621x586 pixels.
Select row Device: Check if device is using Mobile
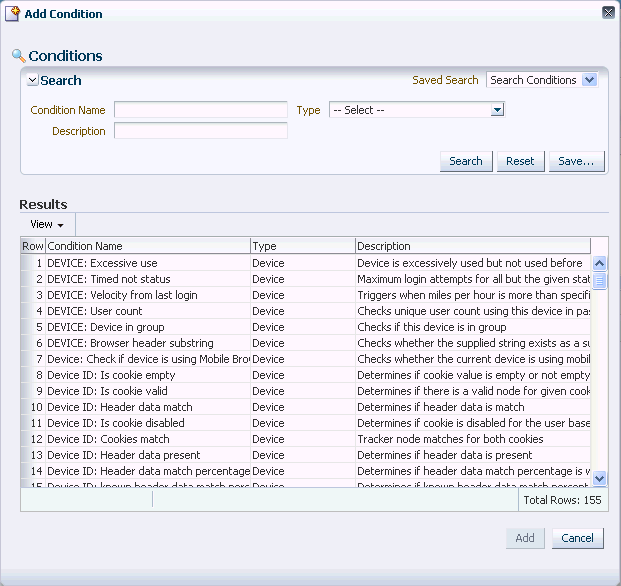pos(305,359)
